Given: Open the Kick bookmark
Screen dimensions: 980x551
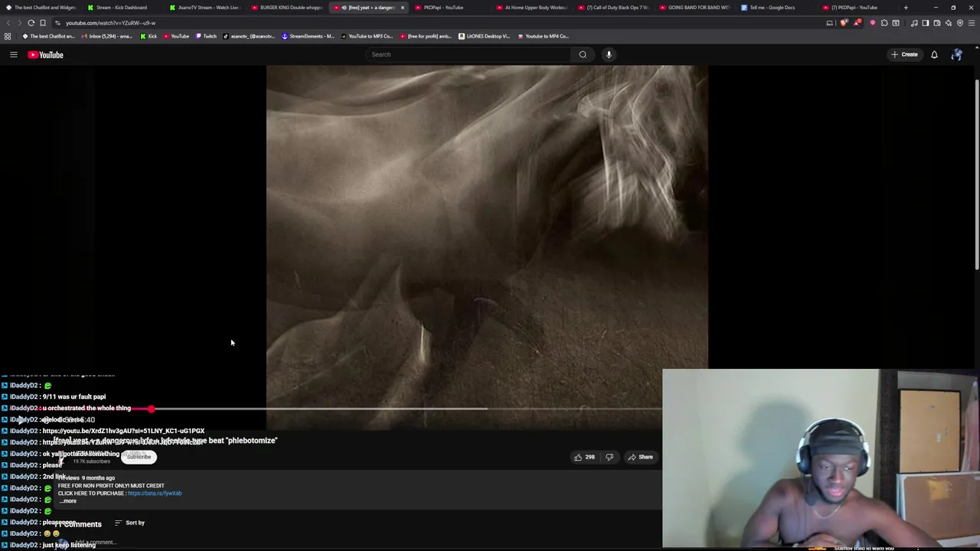Looking at the screenshot, I should tap(149, 36).
